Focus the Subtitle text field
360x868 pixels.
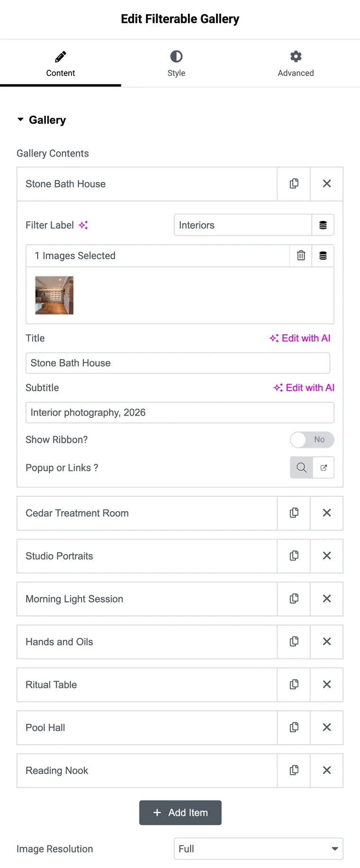(x=180, y=413)
